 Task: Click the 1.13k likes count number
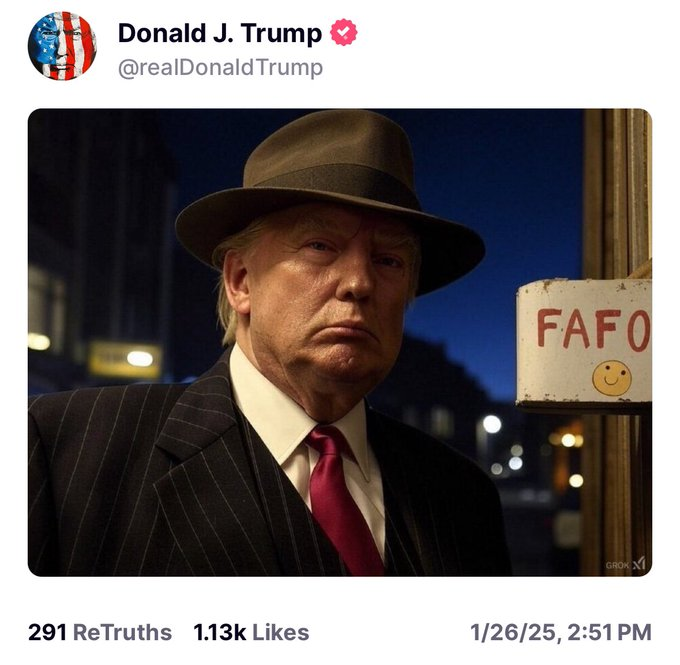(220, 632)
